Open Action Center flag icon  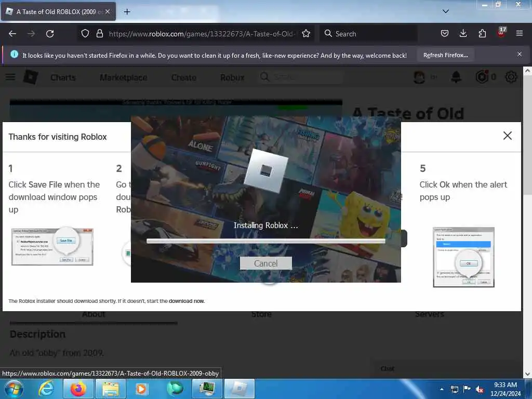tap(467, 389)
